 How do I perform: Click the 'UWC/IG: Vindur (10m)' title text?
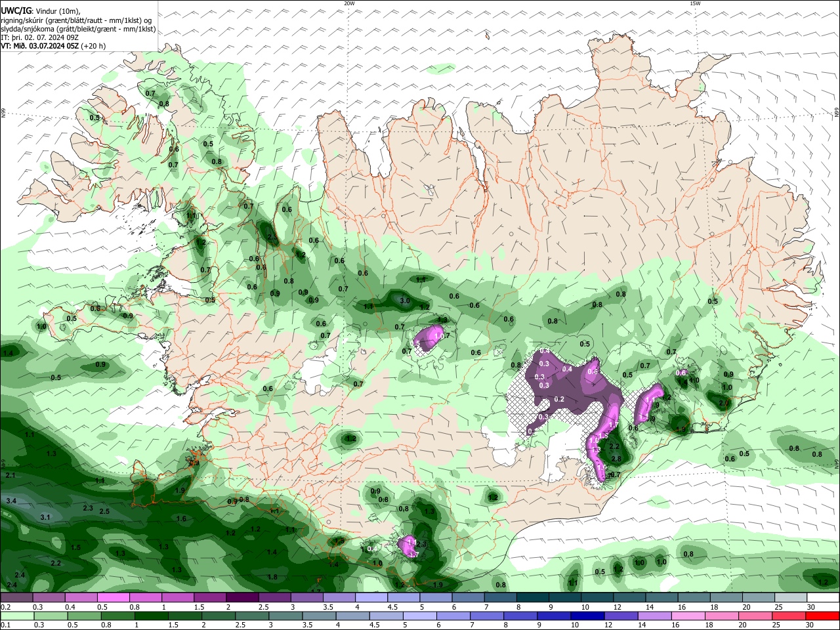(40, 11)
